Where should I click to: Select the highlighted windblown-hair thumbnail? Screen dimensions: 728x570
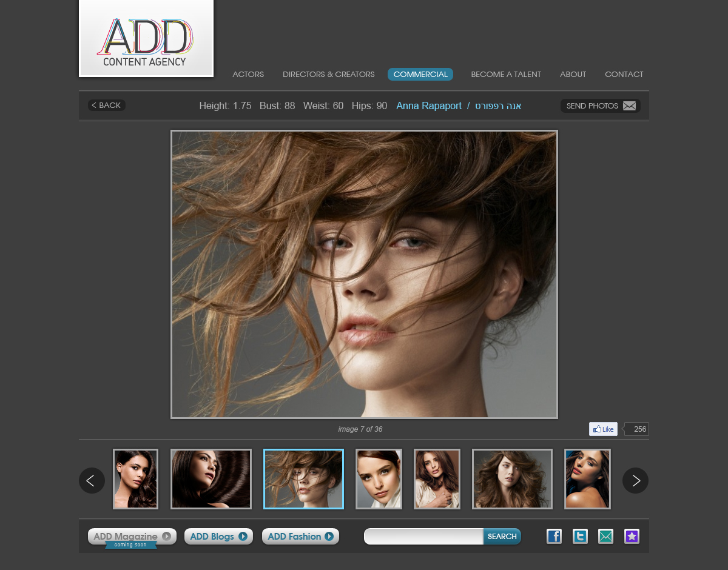(303, 479)
